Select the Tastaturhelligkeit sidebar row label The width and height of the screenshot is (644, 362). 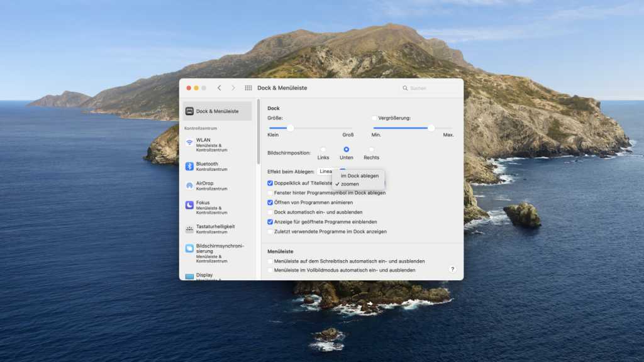215,226
